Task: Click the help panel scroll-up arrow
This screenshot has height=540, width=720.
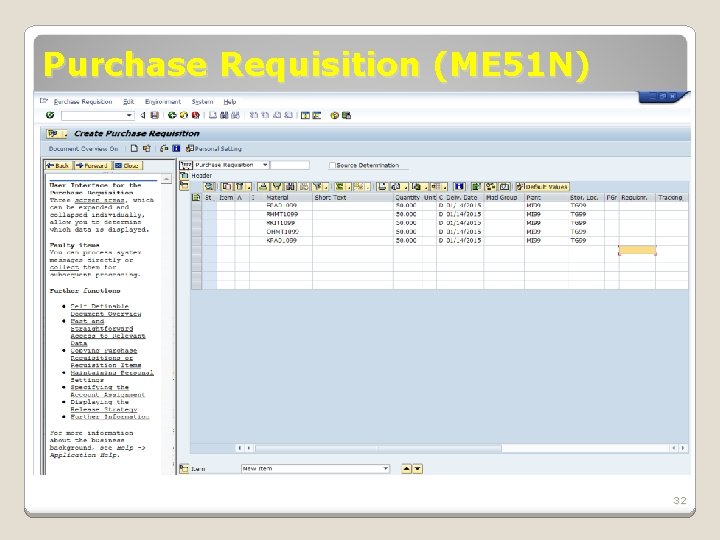Action: click(167, 179)
